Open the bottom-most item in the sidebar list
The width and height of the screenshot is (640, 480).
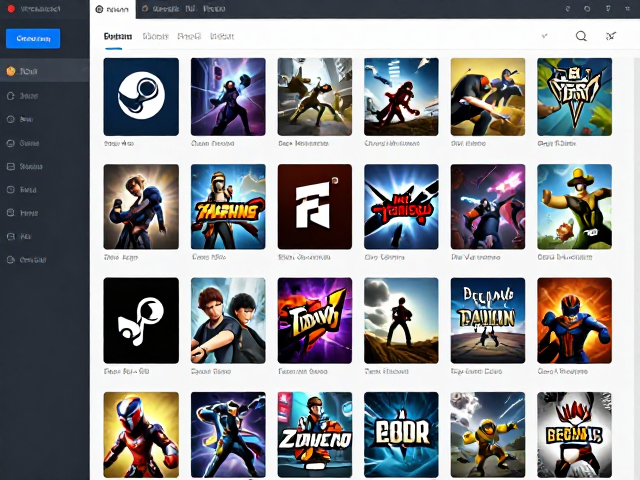[27, 260]
